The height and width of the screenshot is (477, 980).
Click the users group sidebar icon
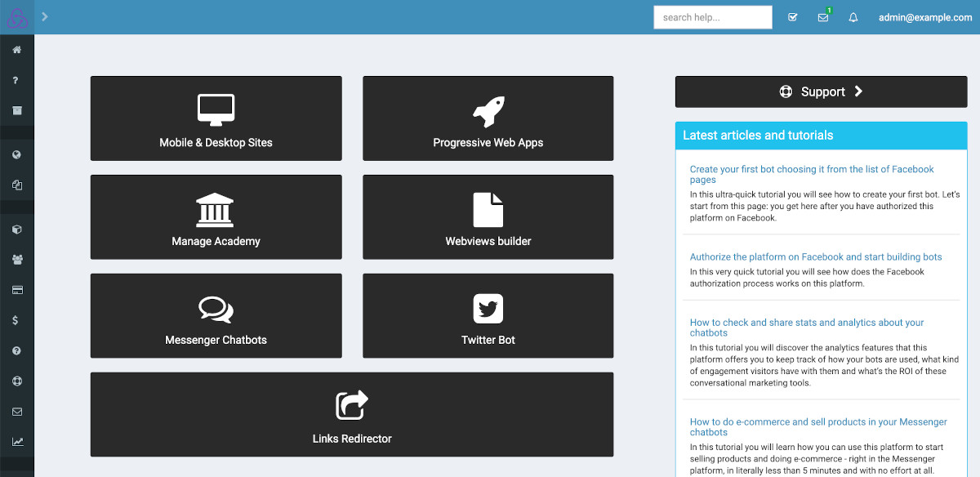pyautogui.click(x=16, y=260)
